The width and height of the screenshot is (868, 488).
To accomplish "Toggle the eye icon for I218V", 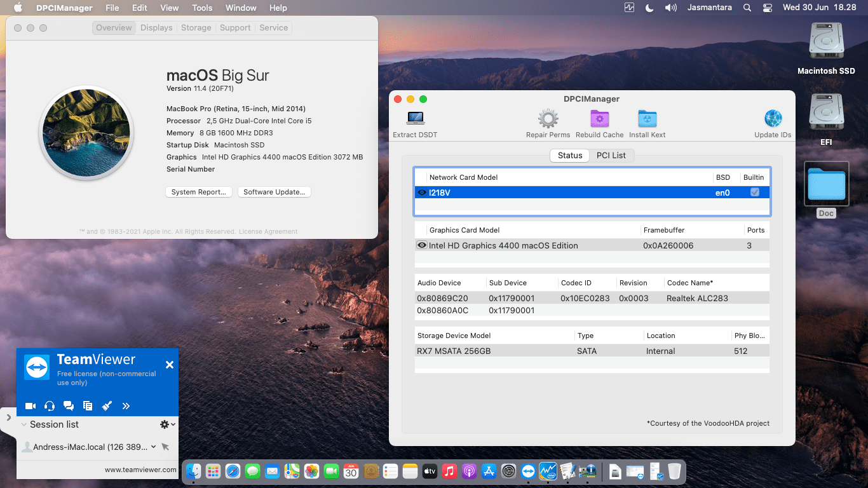I will (x=422, y=192).
